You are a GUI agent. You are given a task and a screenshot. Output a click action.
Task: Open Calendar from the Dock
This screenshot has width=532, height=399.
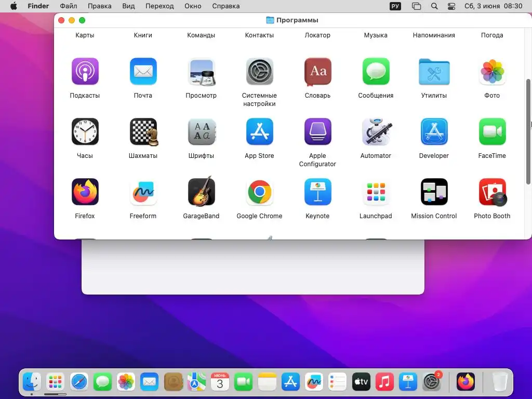click(220, 382)
